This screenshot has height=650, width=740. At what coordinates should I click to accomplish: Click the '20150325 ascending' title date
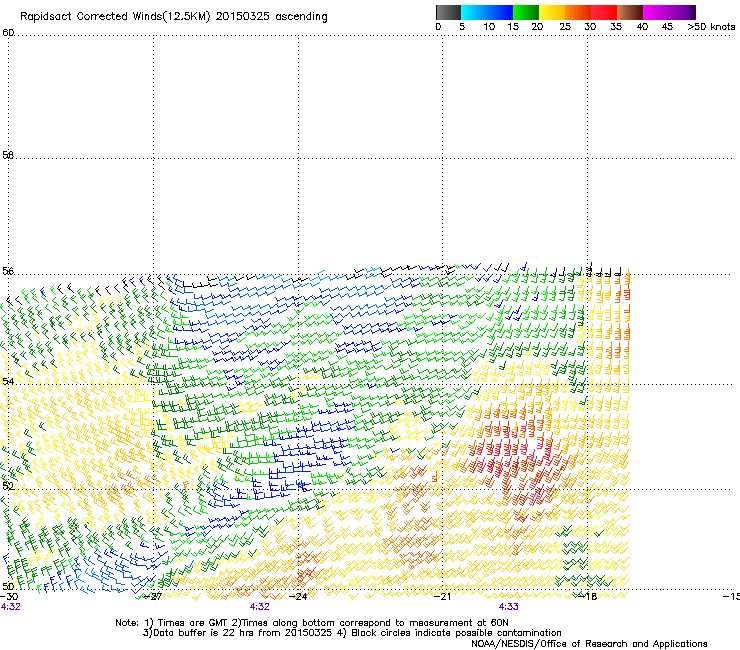271,17
